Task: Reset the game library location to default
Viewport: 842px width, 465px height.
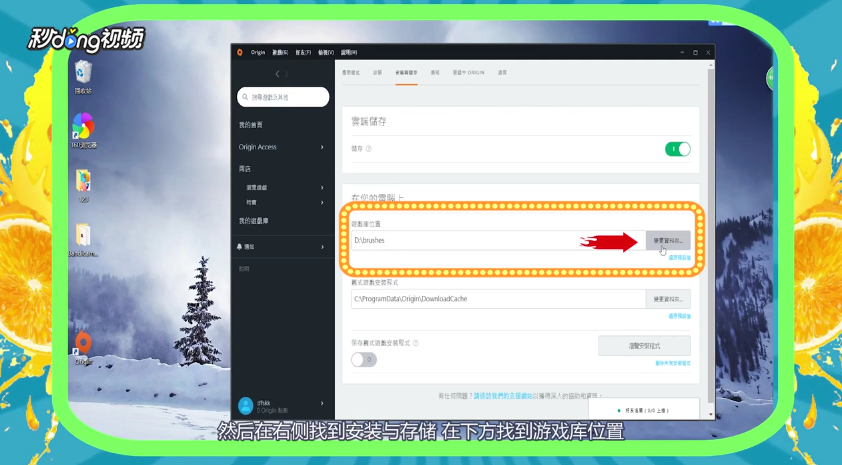Action: (679, 258)
